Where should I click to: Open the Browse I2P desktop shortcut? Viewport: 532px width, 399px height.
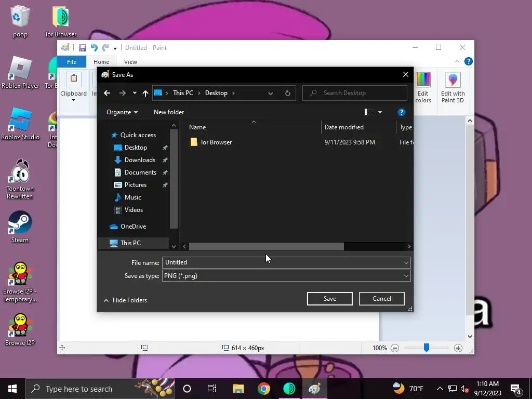click(20, 330)
